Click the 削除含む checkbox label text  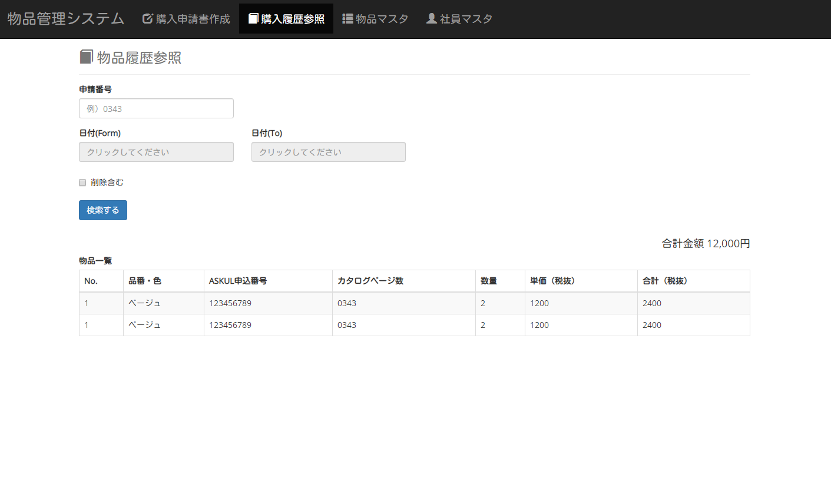[107, 183]
